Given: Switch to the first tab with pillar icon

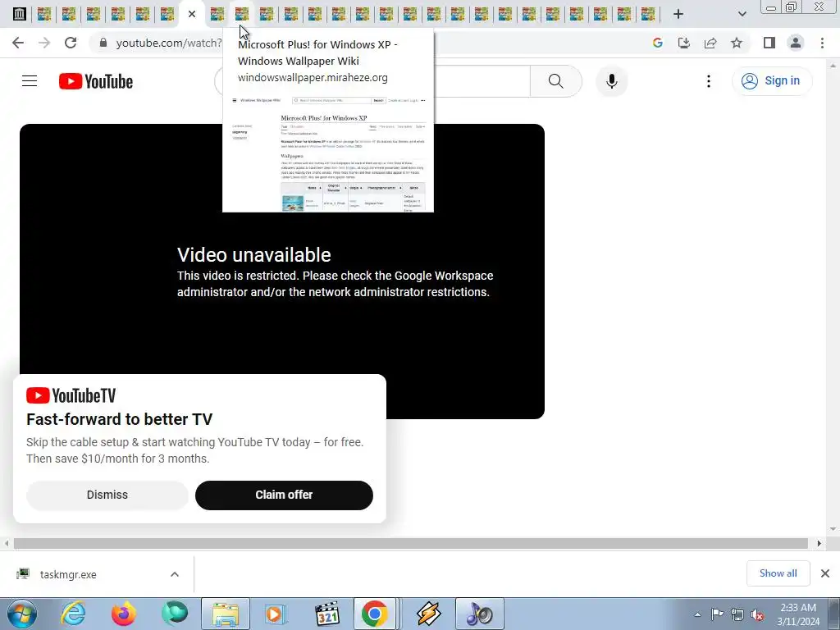Looking at the screenshot, I should pos(20,14).
